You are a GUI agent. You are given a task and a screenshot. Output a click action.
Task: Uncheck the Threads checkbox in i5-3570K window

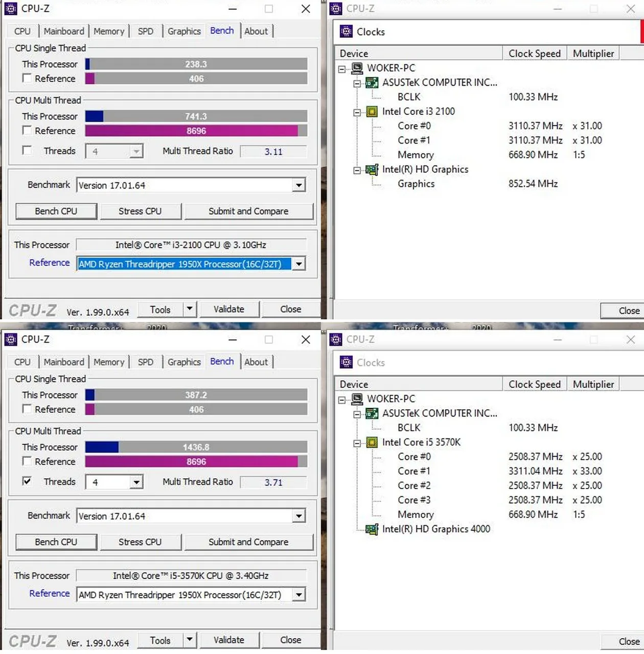pos(27,481)
